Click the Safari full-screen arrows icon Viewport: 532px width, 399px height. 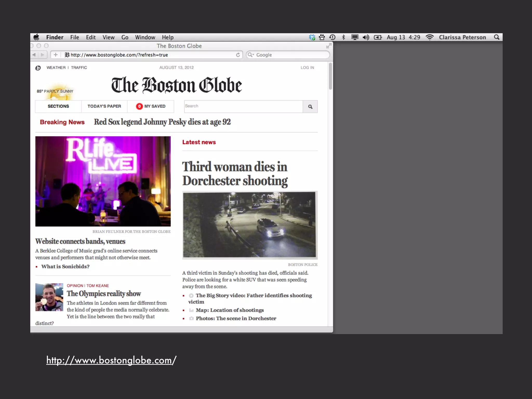[x=329, y=46]
